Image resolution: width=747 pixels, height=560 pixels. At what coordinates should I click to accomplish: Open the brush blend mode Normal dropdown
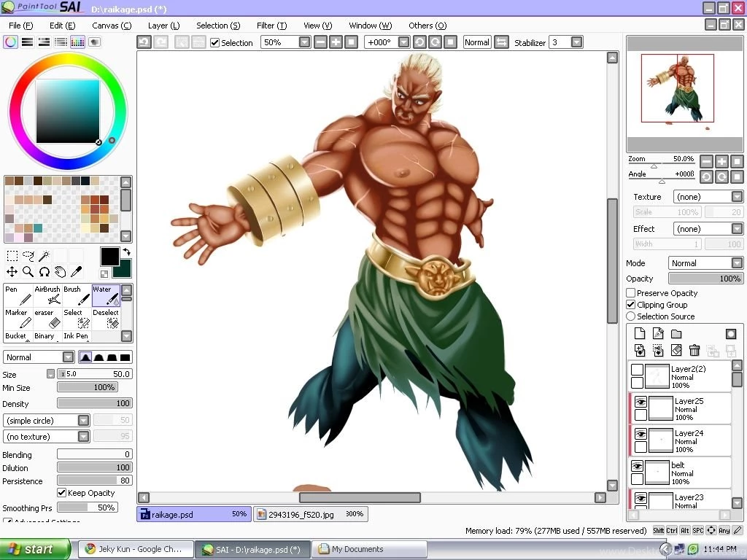coord(68,357)
